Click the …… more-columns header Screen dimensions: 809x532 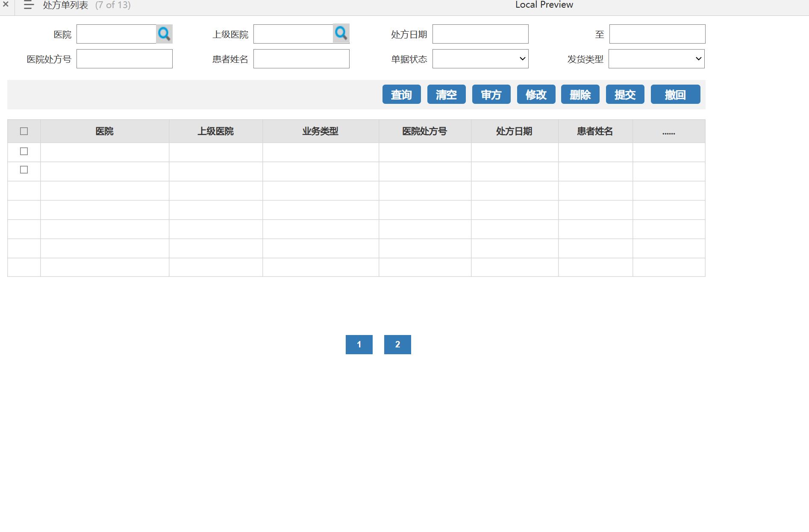pyautogui.click(x=669, y=131)
